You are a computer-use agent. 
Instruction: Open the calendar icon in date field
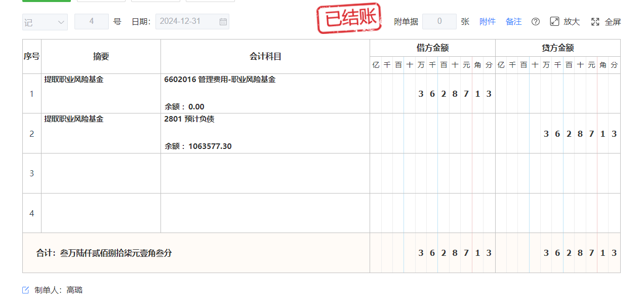[223, 22]
